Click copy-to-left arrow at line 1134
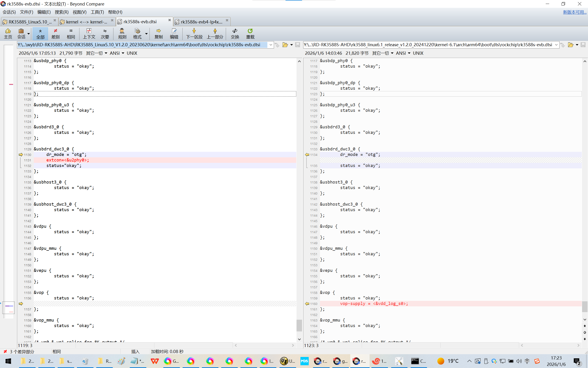Image resolution: width=588 pixels, height=368 pixels. pos(307,155)
